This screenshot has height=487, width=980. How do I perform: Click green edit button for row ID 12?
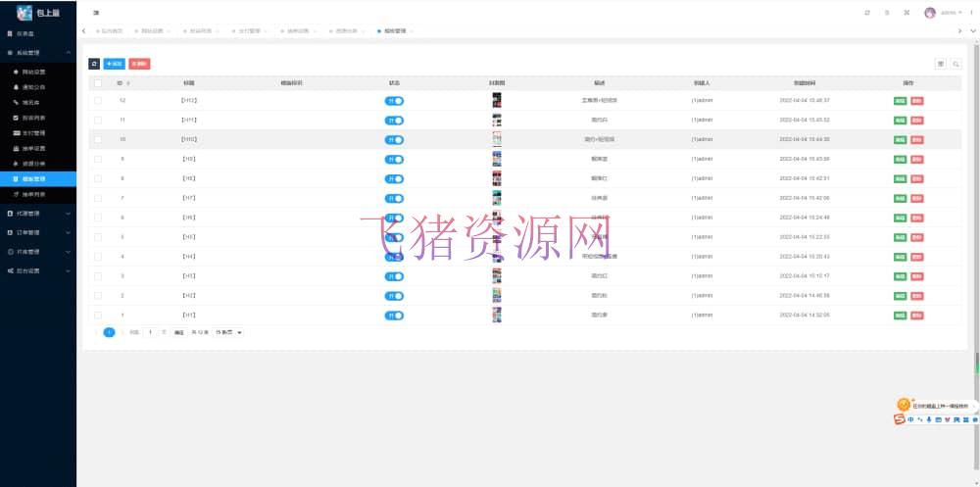coord(900,101)
